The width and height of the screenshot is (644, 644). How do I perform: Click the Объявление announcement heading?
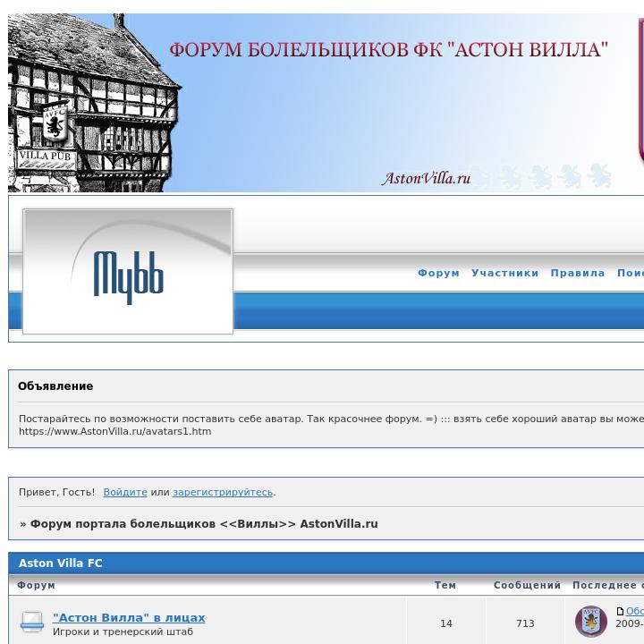tap(55, 386)
